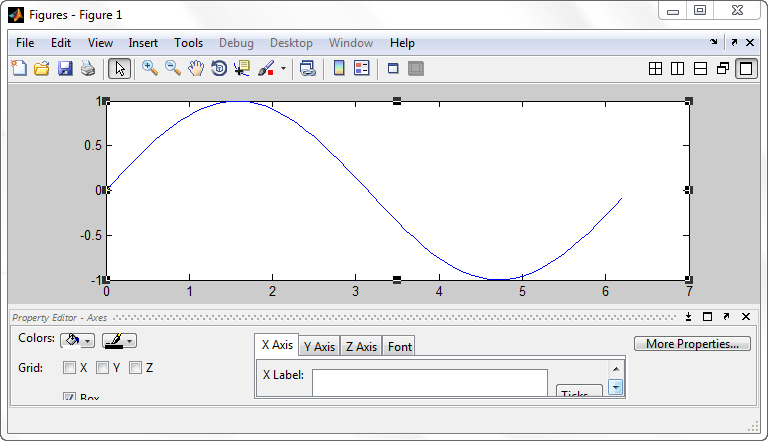
Task: Activate the Zoom Out tool
Action: tap(173, 69)
